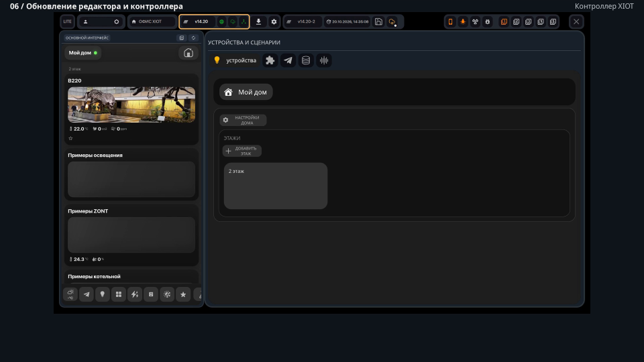
Task: Open the 2 этаж floor card
Action: (x=276, y=186)
